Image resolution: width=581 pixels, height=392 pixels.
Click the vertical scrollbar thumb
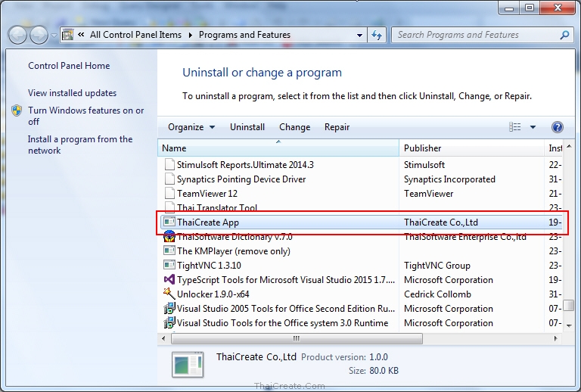(569, 306)
